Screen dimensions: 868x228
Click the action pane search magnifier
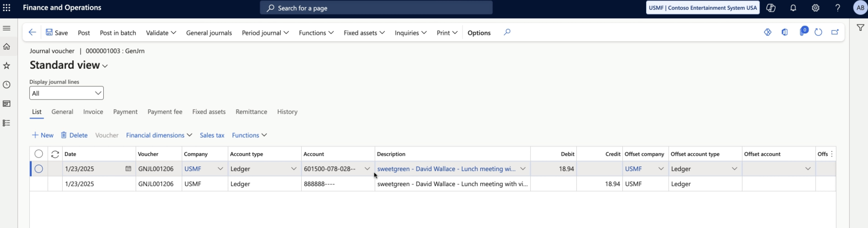click(507, 32)
